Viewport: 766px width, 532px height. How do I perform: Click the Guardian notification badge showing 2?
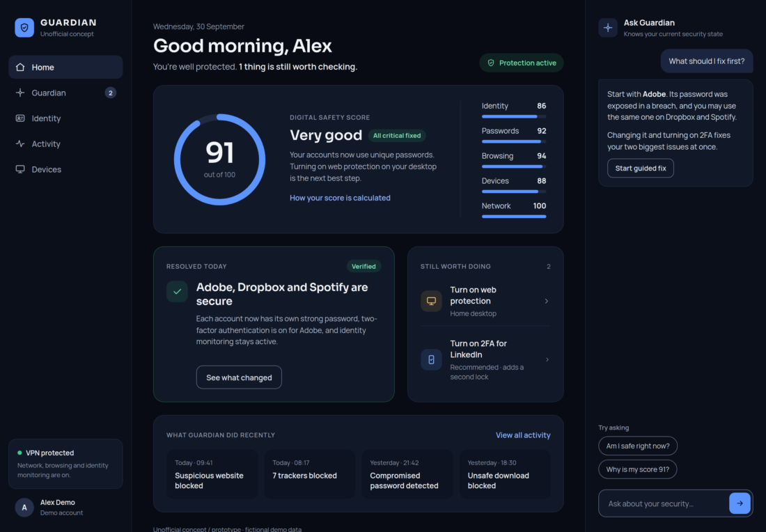[111, 93]
